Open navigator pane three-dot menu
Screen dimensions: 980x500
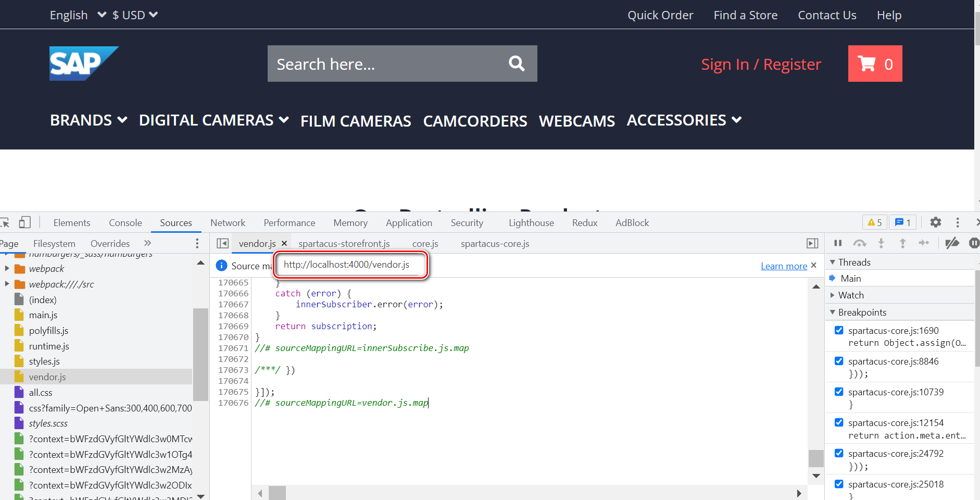[x=197, y=243]
